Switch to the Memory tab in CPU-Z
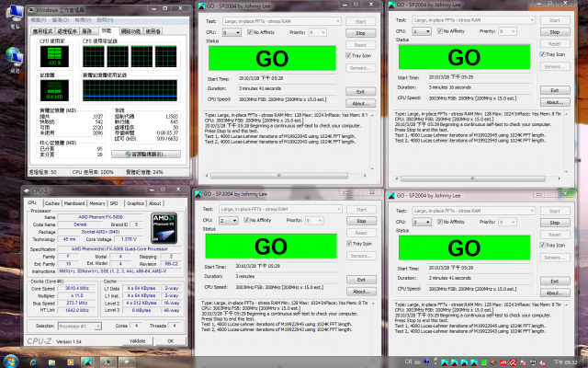 [x=97, y=203]
